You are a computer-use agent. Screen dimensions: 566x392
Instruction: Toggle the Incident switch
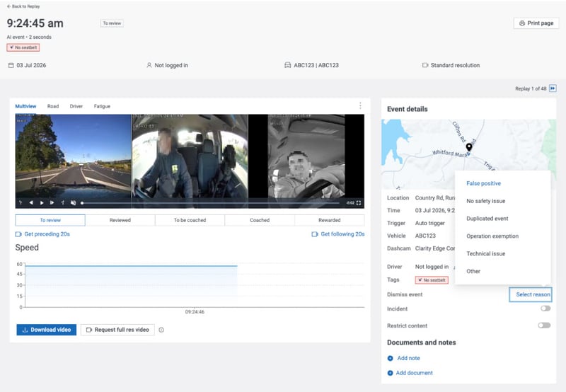click(x=545, y=309)
